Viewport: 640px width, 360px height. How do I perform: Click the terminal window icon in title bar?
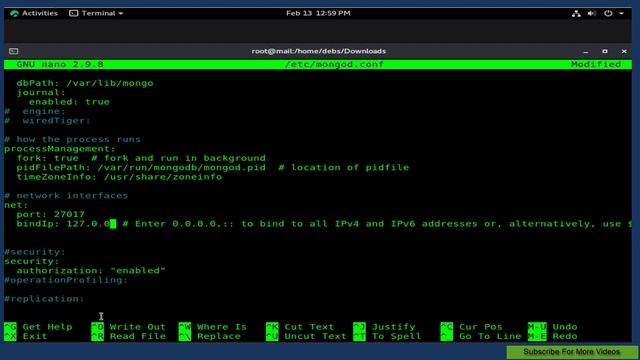(x=13, y=51)
